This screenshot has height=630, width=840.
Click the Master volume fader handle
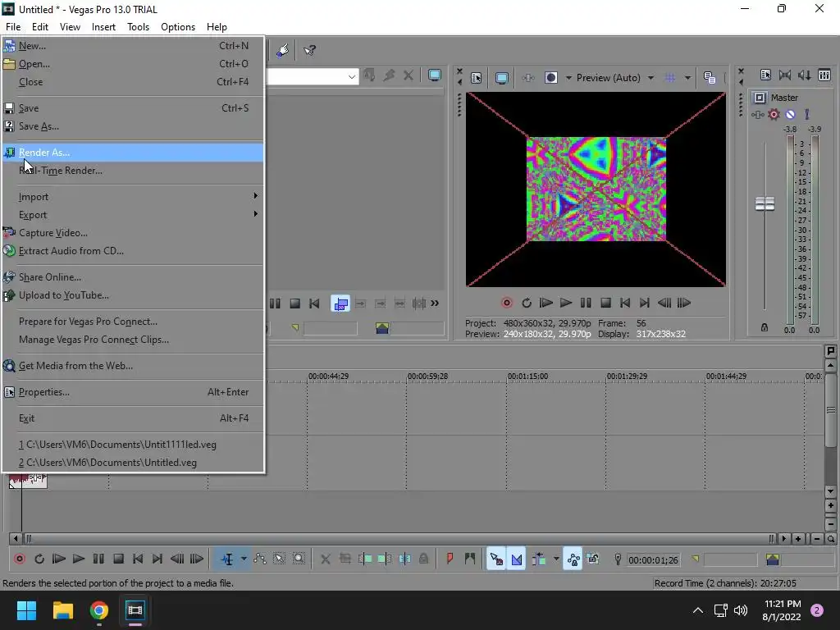765,203
